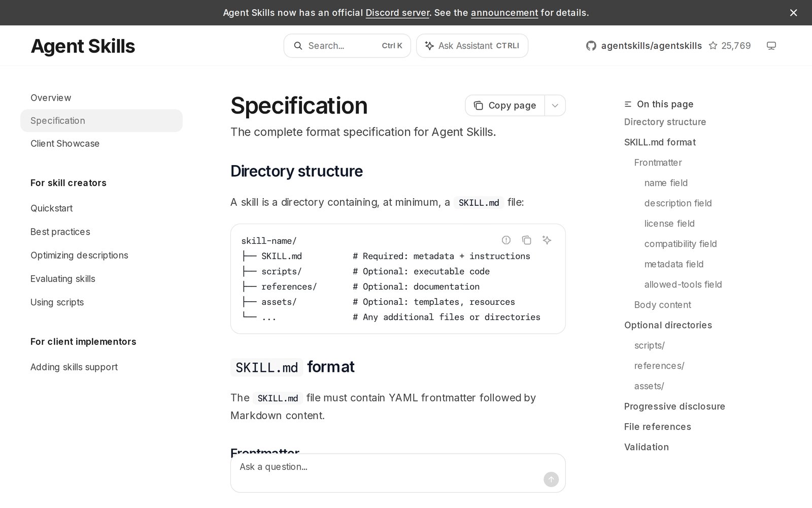This screenshot has width=812, height=508.
Task: Open Best practices page
Action: coord(60,232)
